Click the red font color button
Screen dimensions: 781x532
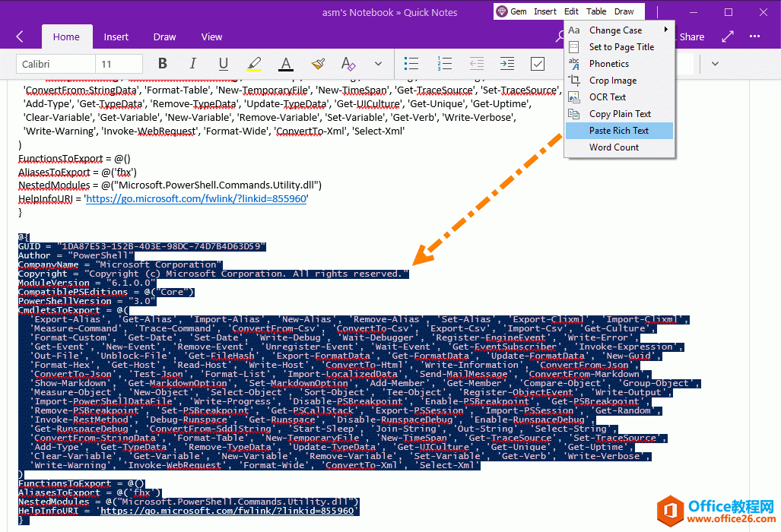tap(285, 64)
